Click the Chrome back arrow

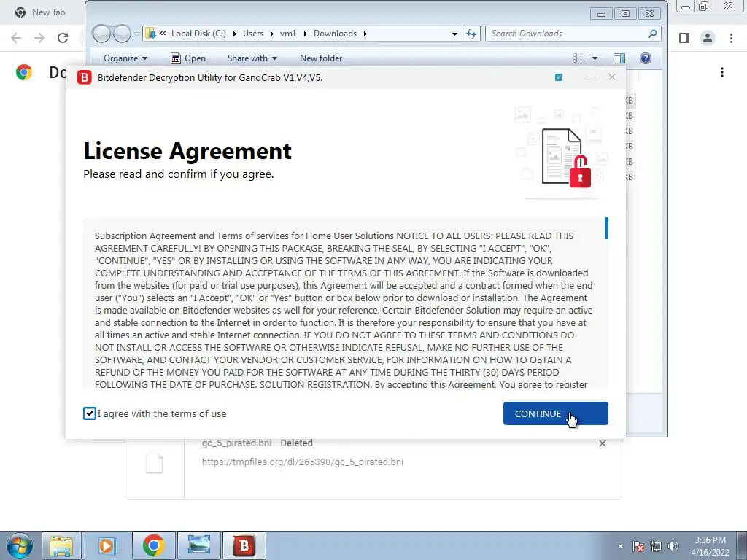pyautogui.click(x=16, y=38)
